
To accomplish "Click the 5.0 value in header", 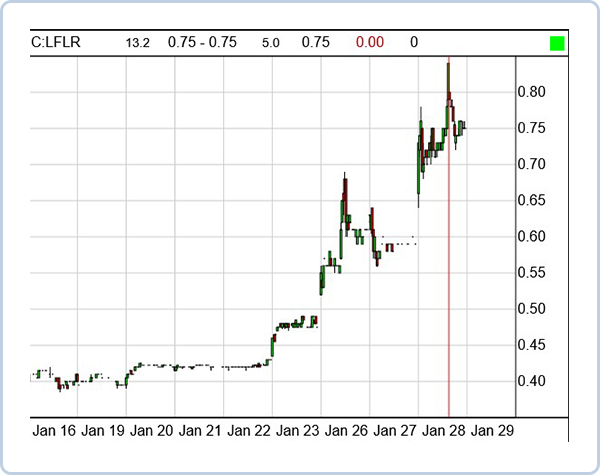I will (x=270, y=43).
